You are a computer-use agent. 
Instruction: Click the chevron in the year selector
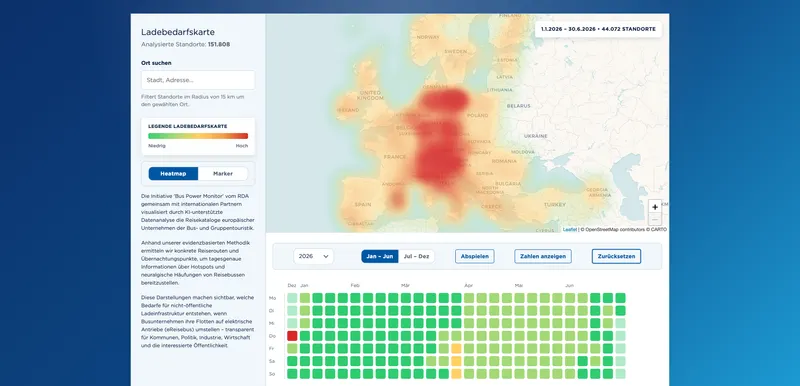(326, 256)
